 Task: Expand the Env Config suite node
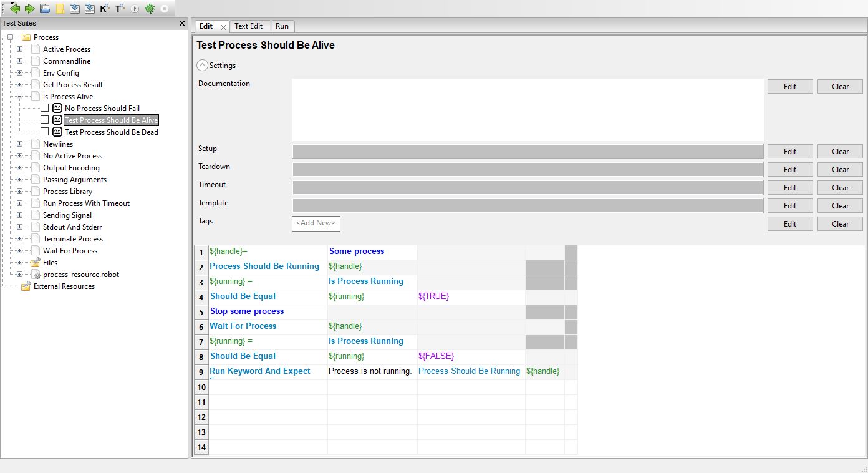19,73
